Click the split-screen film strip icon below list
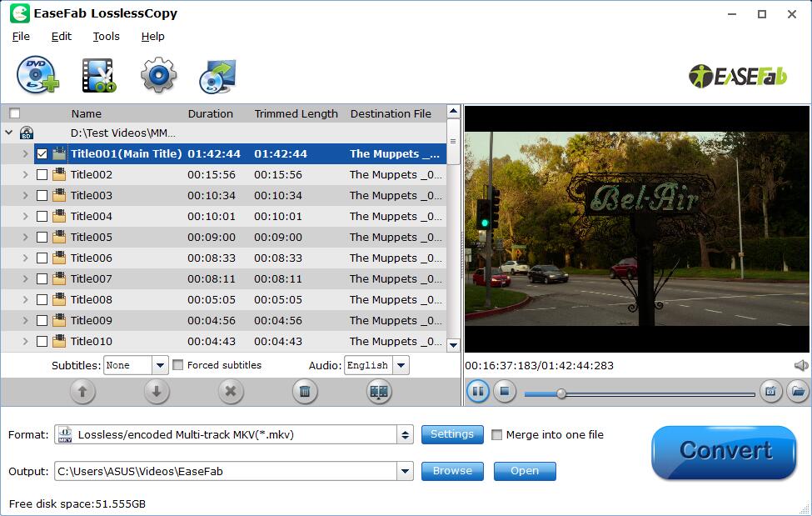This screenshot has height=516, width=812. coord(379,392)
